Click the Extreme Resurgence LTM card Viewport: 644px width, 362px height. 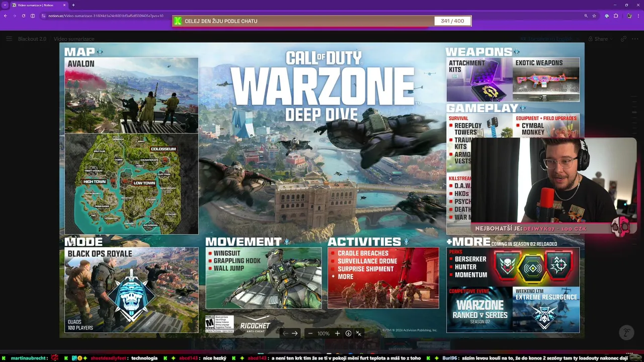[546, 310]
